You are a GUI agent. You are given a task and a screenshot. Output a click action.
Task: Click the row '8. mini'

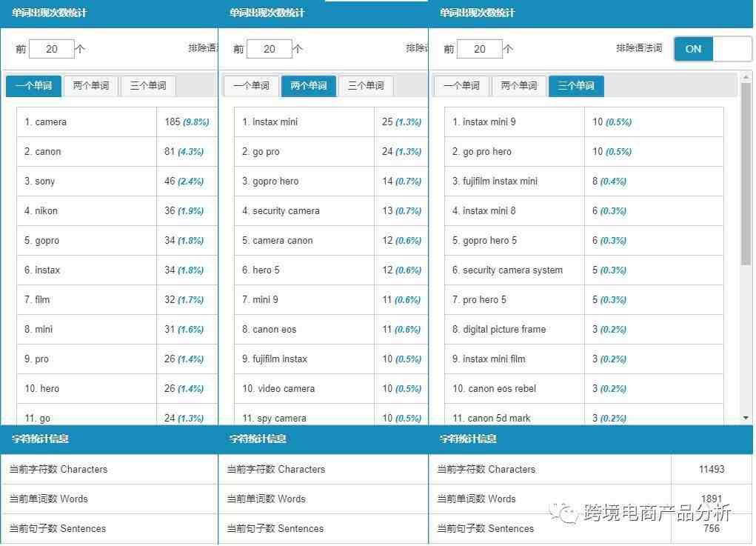[117, 330]
